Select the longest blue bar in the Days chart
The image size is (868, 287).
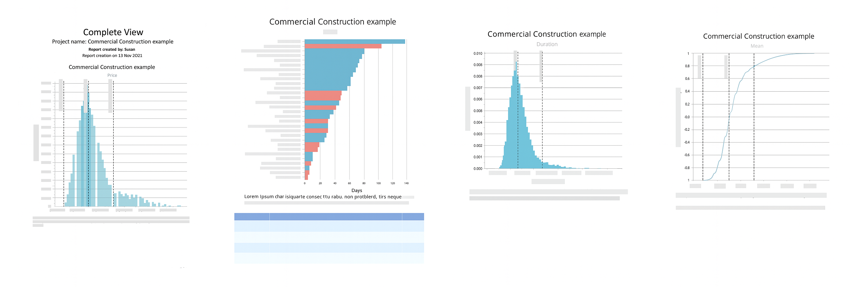pyautogui.click(x=354, y=42)
